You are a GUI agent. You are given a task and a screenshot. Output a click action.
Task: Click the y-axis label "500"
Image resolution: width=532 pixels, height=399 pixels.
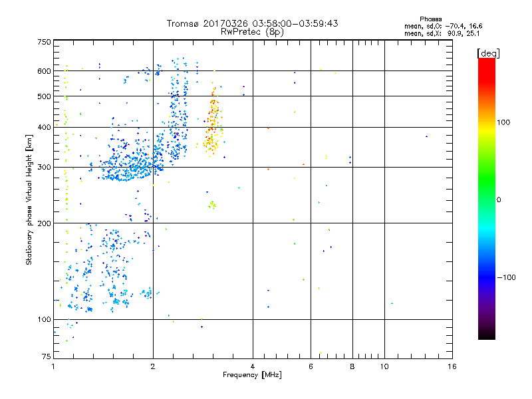tap(44, 96)
